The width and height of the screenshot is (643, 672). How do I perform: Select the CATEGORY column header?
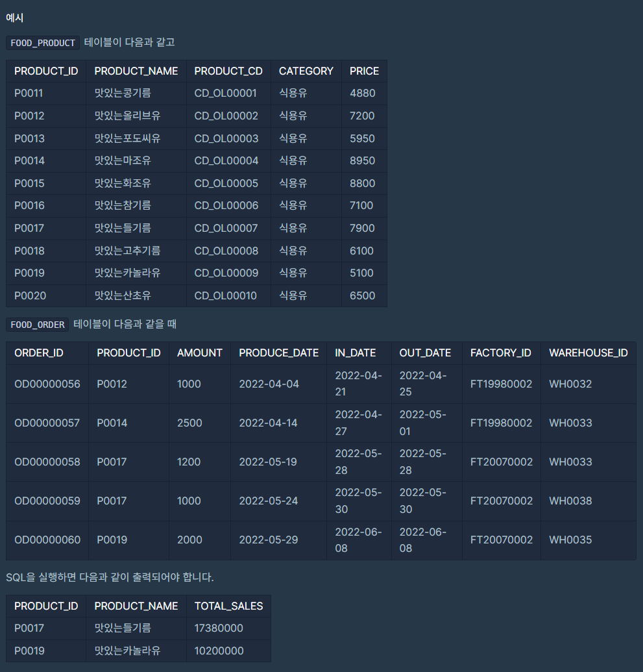(x=306, y=71)
